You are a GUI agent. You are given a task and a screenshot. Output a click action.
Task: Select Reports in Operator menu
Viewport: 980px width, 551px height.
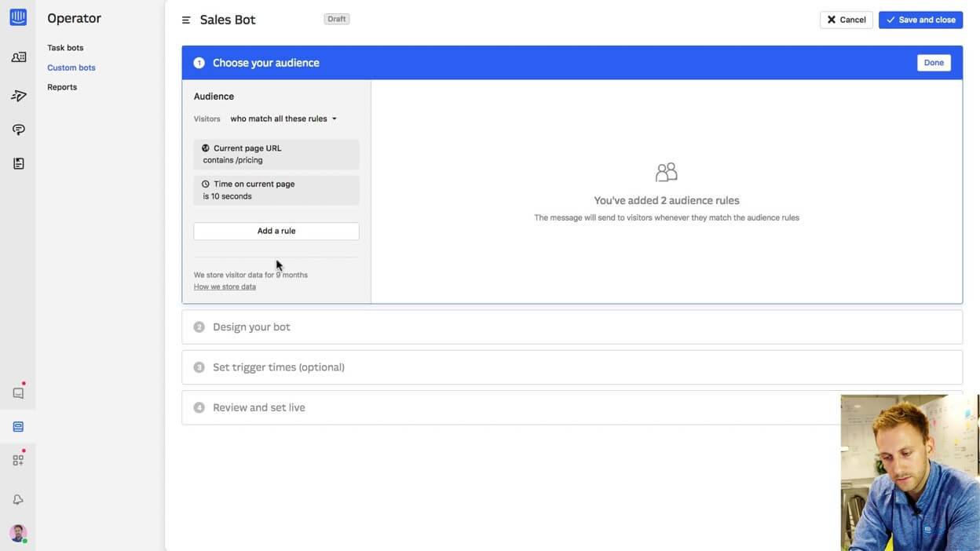[x=62, y=87]
